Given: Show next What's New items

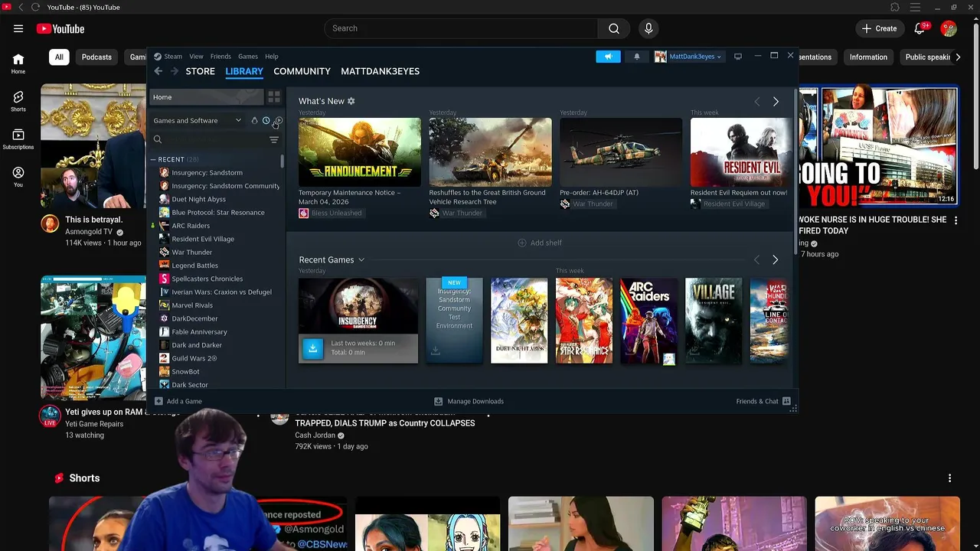Looking at the screenshot, I should click(776, 102).
